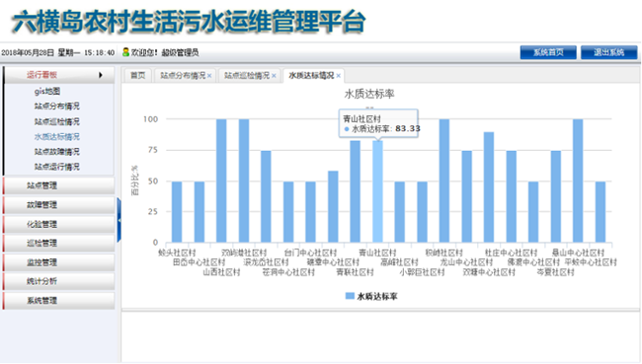Close the 水质达标情况 tab
Screen dimensions: 642x364
(x=338, y=76)
